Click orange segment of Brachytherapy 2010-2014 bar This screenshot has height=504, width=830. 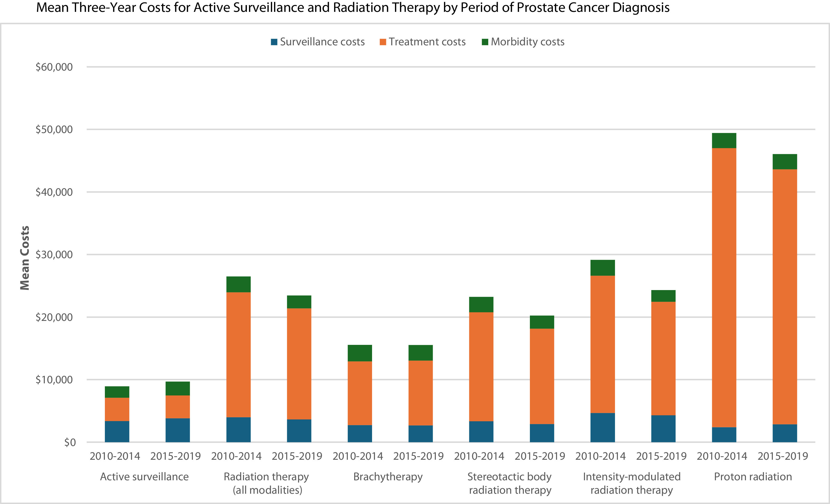pos(360,393)
